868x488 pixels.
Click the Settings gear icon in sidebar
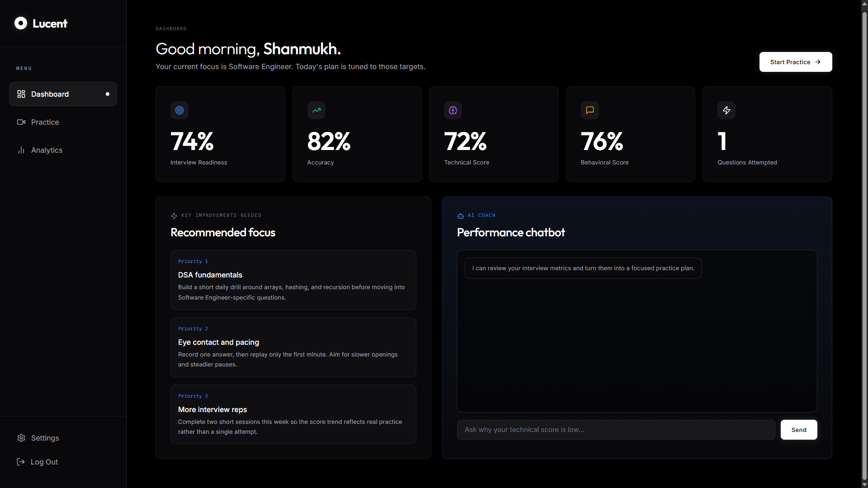(21, 438)
